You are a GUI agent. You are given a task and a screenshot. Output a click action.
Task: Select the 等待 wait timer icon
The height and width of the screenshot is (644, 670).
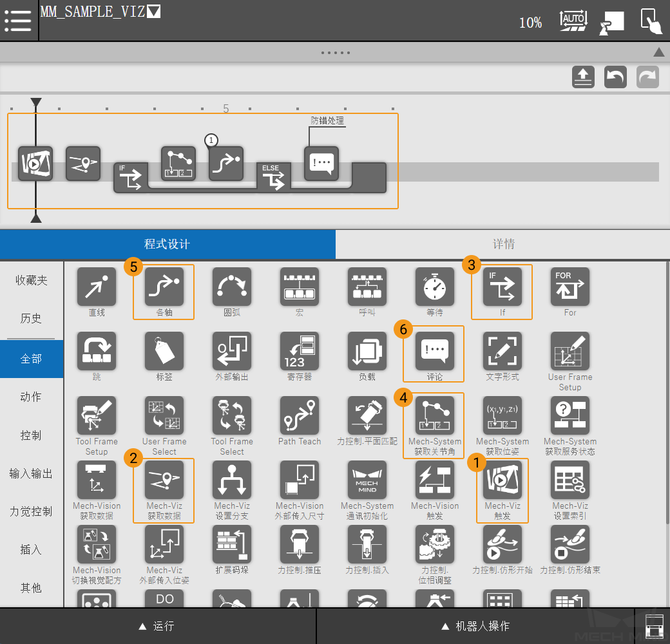[x=435, y=287]
